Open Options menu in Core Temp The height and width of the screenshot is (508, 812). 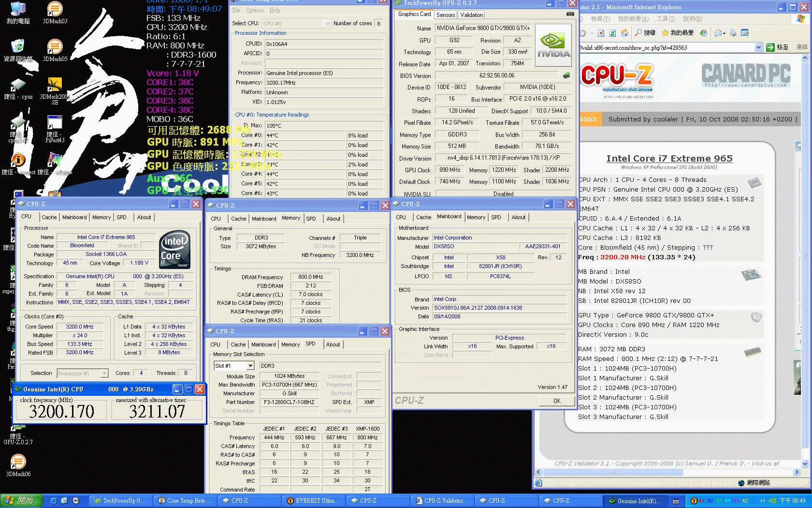coord(255,10)
